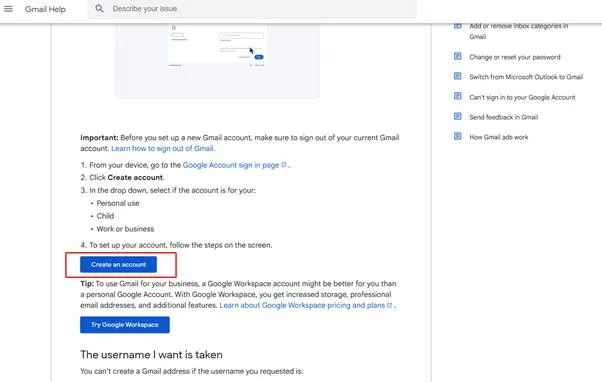602x382 pixels.
Task: Open the account setup tutorial thumbnail
Action: (x=217, y=60)
